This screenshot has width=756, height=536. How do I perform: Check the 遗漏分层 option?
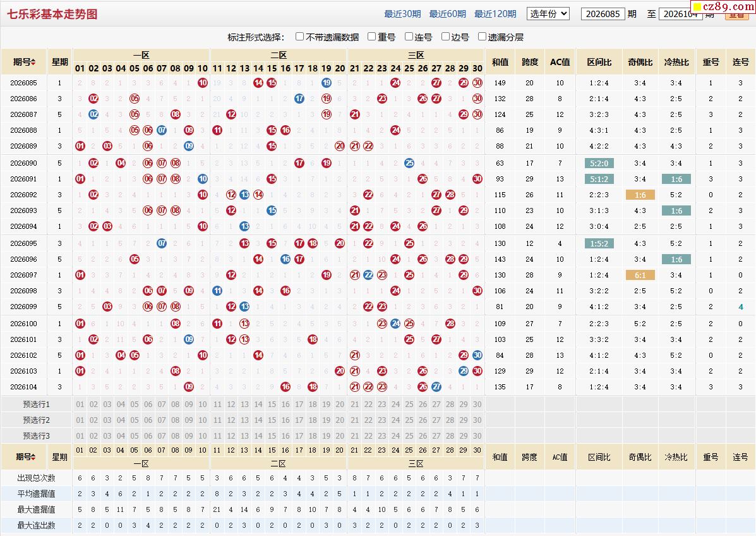pyautogui.click(x=482, y=37)
